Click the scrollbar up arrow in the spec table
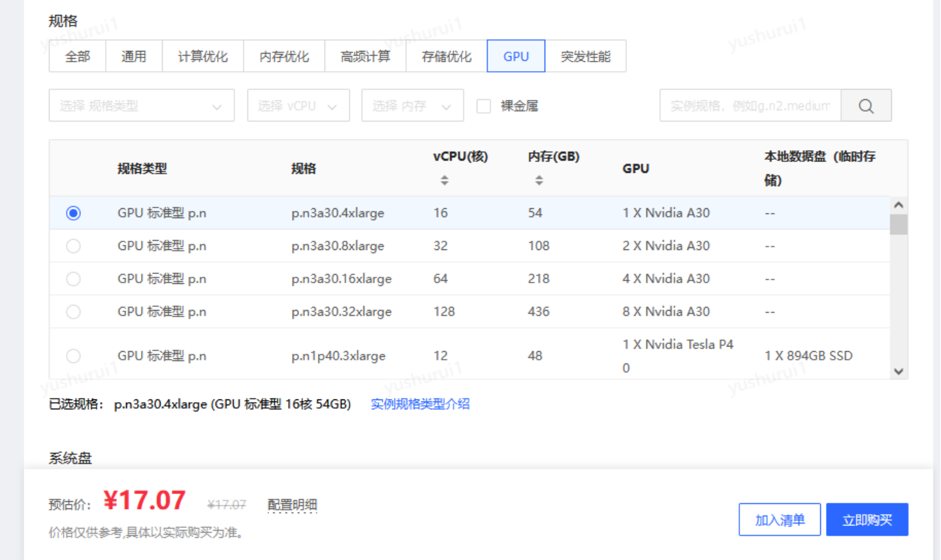This screenshot has width=941, height=560. 899,204
